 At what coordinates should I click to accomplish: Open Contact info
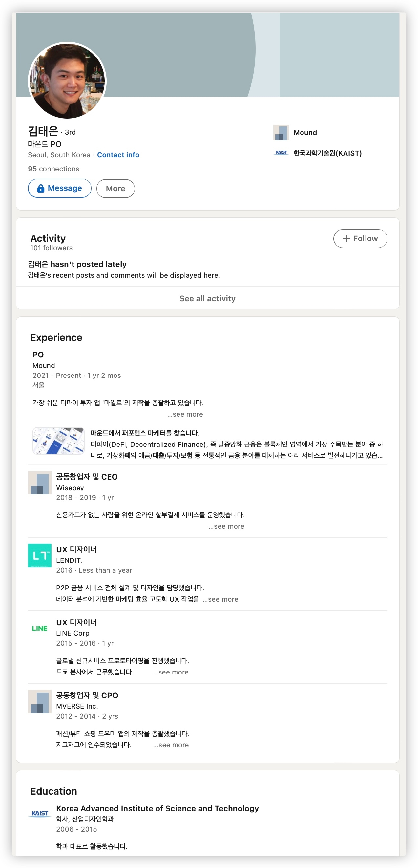point(118,155)
